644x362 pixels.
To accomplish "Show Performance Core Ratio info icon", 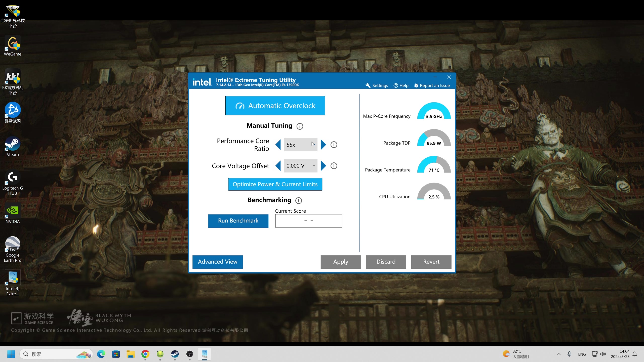I will tap(334, 145).
